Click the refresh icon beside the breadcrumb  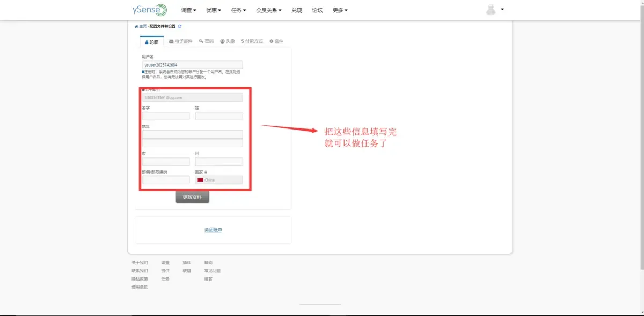click(x=180, y=26)
